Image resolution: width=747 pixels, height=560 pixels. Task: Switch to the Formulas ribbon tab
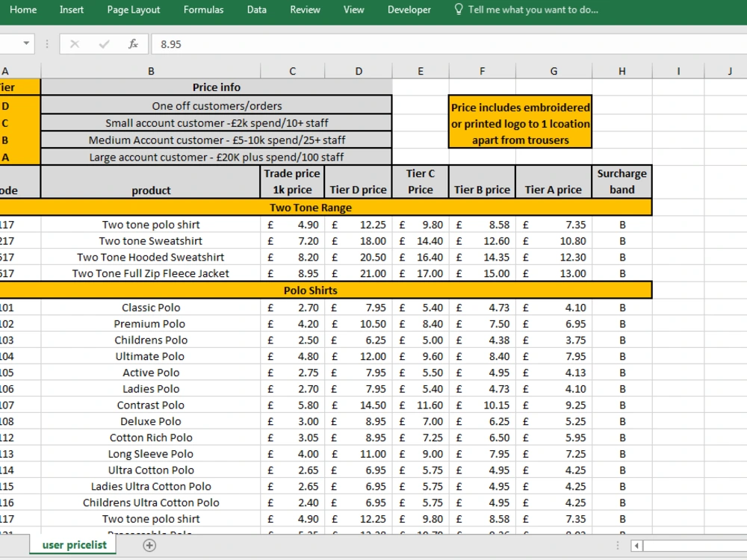(x=202, y=10)
